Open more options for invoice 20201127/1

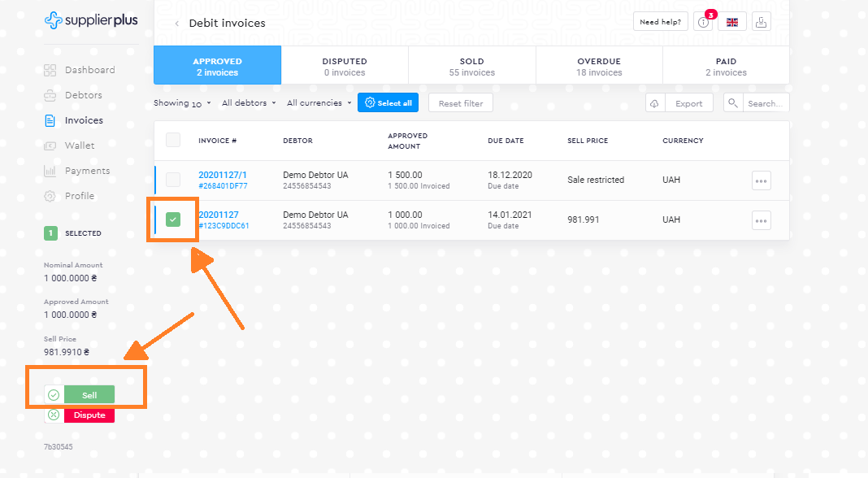[x=761, y=180]
